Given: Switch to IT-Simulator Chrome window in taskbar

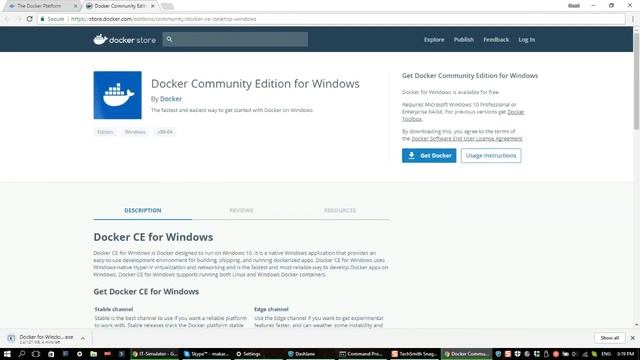Looking at the screenshot, I should pyautogui.click(x=154, y=354).
